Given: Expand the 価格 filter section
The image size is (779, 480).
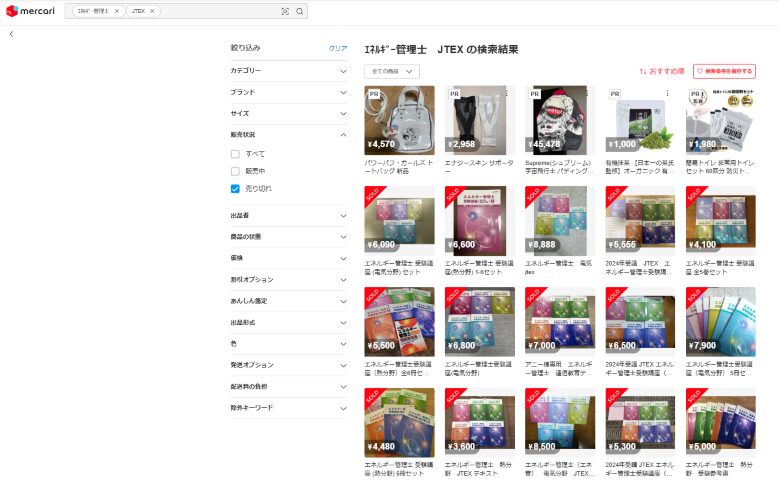Looking at the screenshot, I should click(x=289, y=258).
